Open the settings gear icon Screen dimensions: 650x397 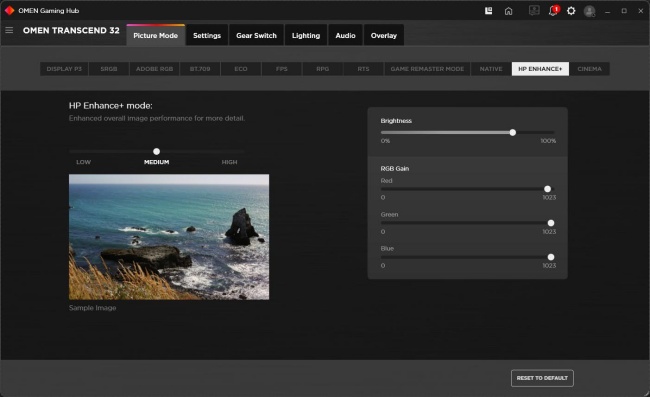click(x=571, y=11)
